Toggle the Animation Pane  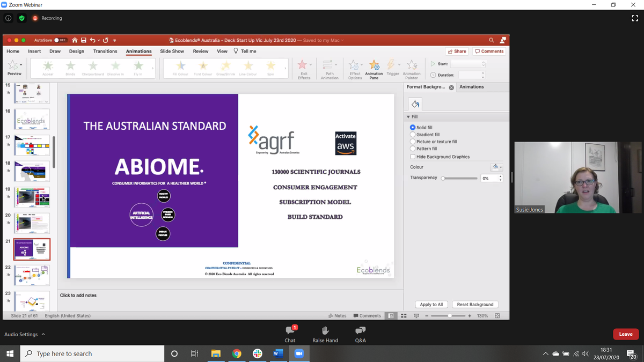(374, 69)
